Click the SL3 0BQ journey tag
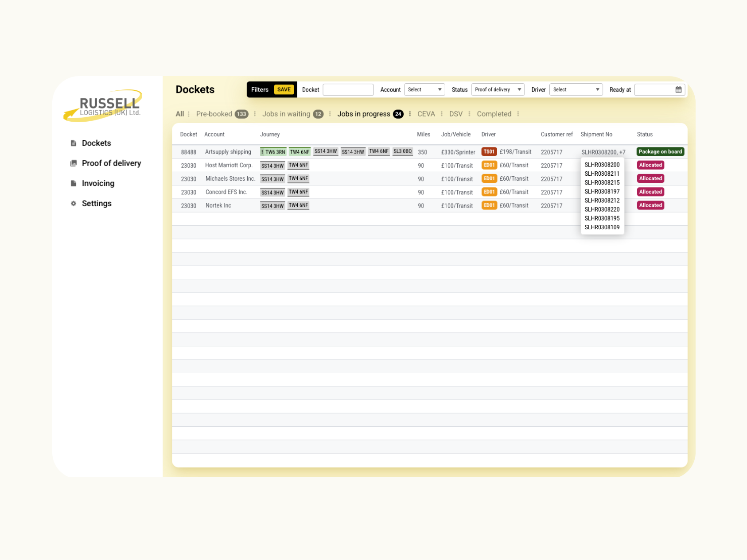This screenshot has height=560, width=747. click(x=403, y=151)
